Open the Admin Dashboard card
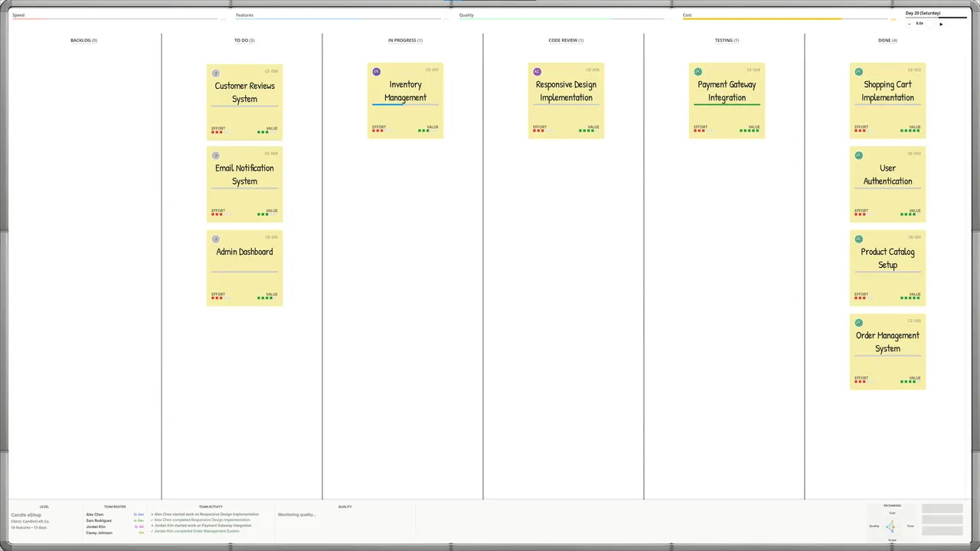Screen dimensions: 980x551 pos(245,268)
